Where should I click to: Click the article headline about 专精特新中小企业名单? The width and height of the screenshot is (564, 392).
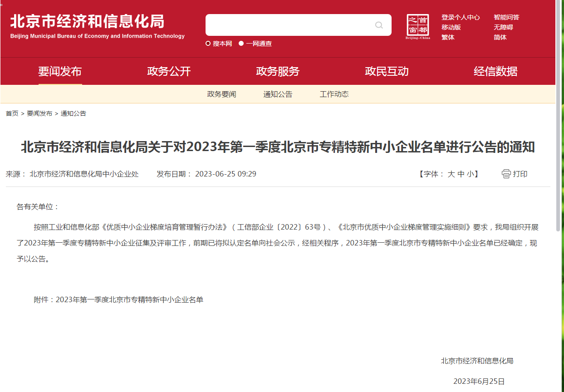[278, 147]
